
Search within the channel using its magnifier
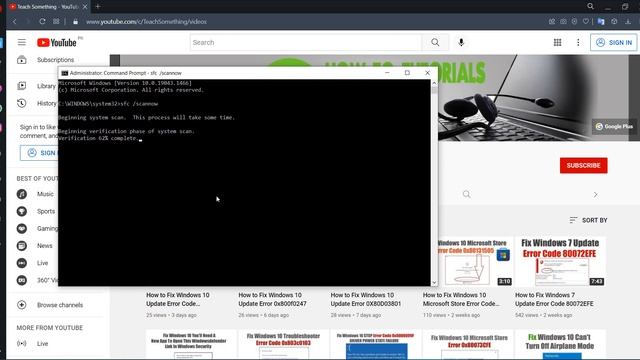click(467, 194)
